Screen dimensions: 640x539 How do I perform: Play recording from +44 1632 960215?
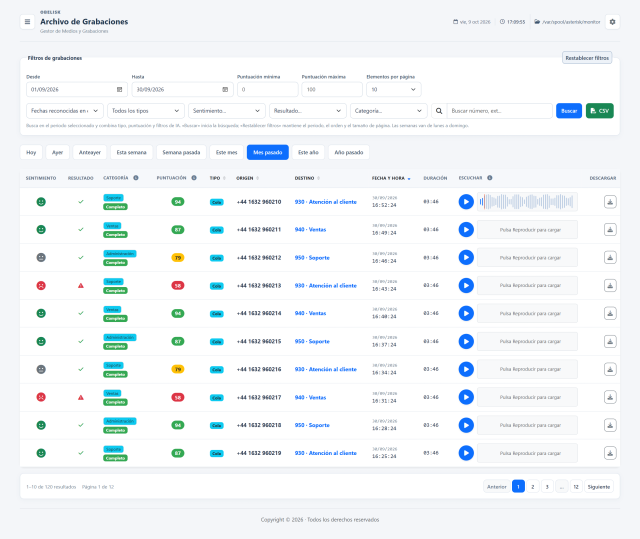[466, 342]
